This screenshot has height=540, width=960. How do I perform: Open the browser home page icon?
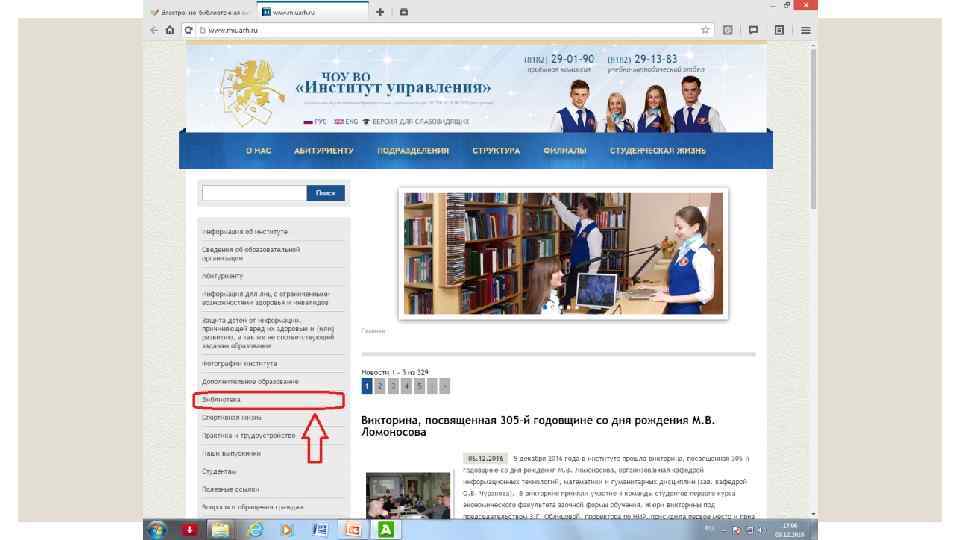click(170, 30)
